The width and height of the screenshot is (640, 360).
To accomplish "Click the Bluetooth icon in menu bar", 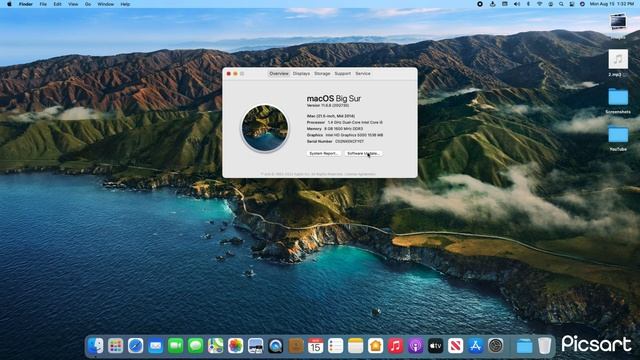I will (528, 4).
